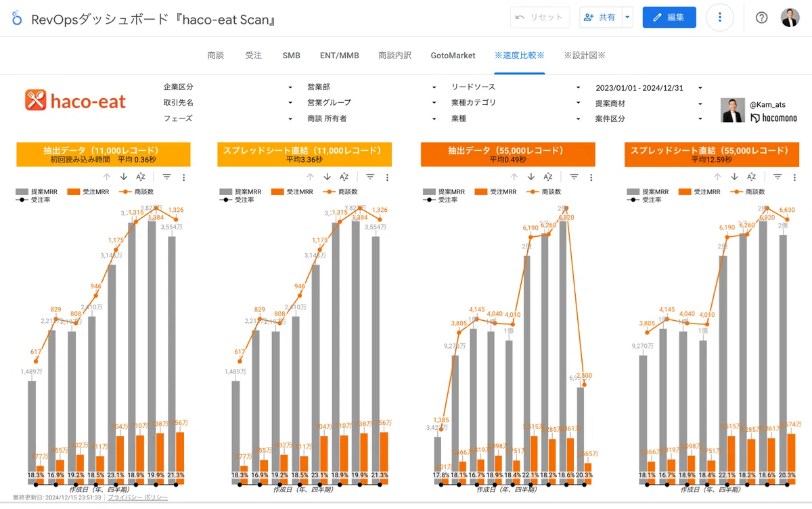The height and width of the screenshot is (509, 812).
Task: Open more menu on 抽出データ 55,000 chart
Action: coord(591,177)
